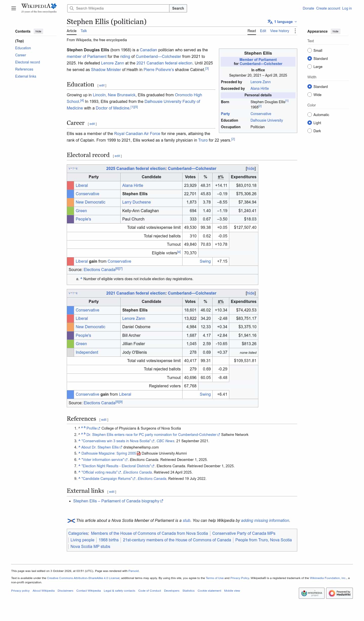Select the Small text size option

[310, 50]
